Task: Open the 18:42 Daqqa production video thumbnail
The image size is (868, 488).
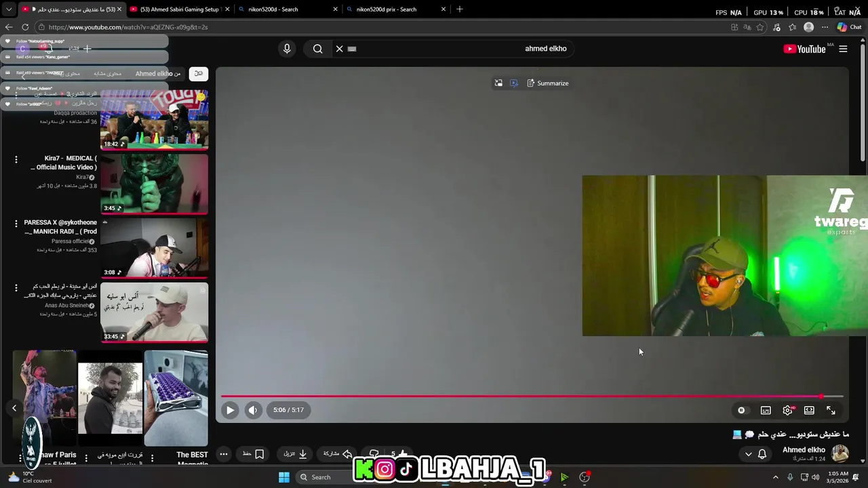Action: pyautogui.click(x=155, y=120)
